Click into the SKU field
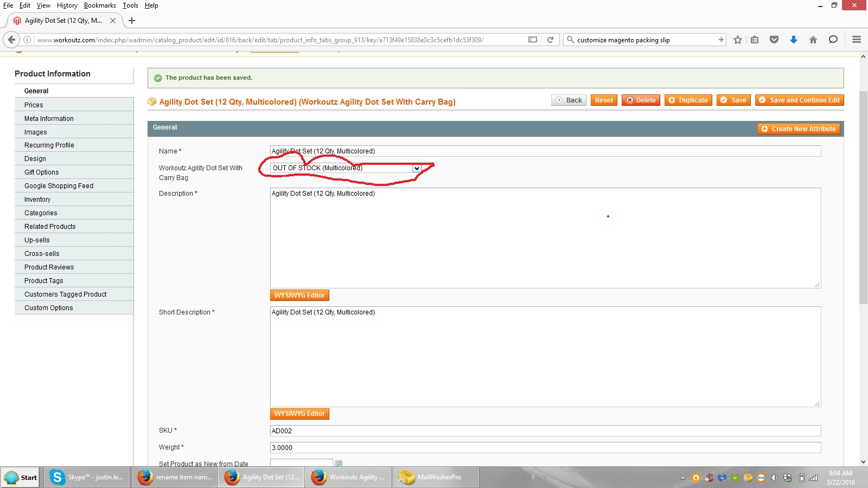 point(545,431)
